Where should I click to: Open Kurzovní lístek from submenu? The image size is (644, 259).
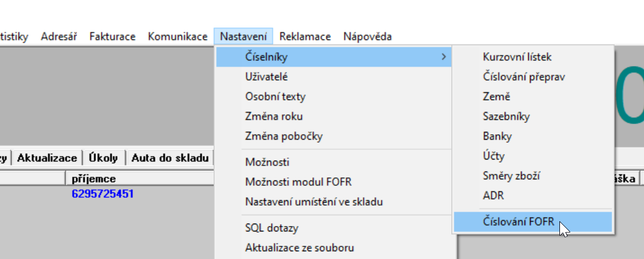[517, 57]
